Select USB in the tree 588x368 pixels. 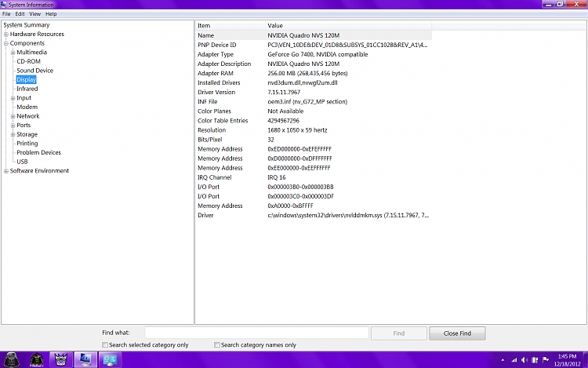coord(22,162)
